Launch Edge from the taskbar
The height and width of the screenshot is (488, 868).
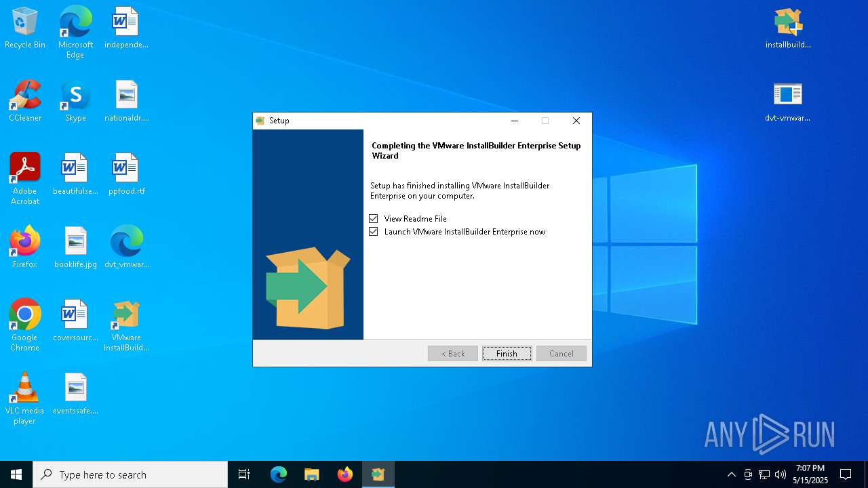coord(279,474)
